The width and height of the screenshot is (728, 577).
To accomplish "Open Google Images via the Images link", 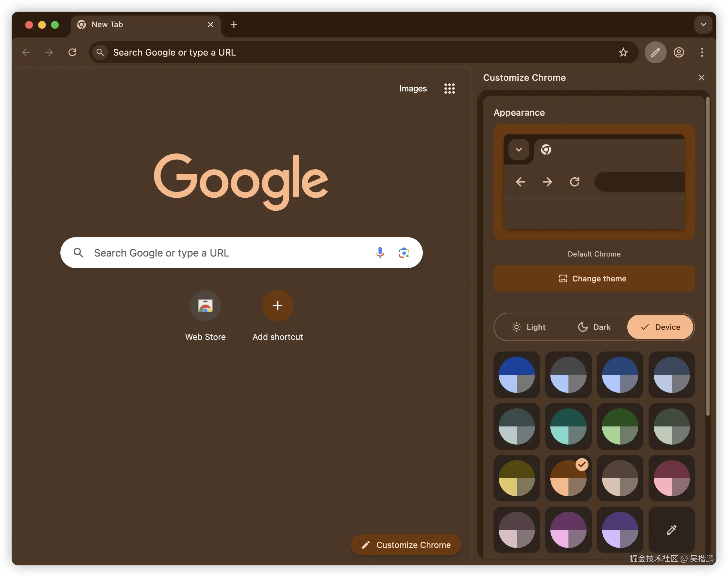I will click(x=413, y=89).
